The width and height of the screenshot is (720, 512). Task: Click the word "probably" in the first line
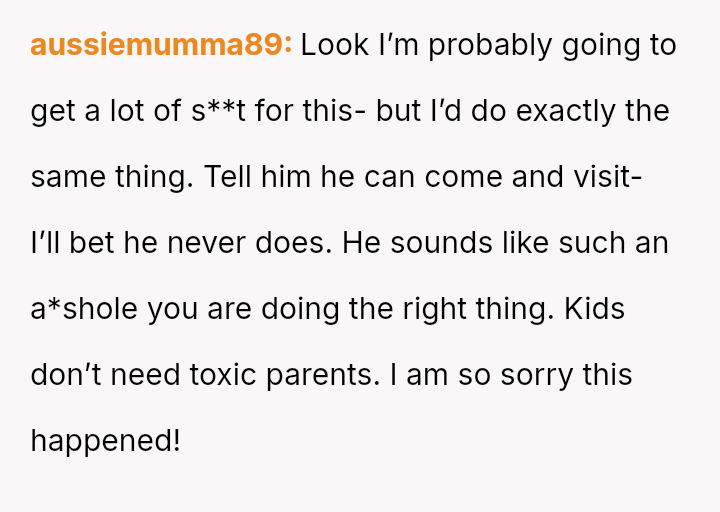[490, 46]
